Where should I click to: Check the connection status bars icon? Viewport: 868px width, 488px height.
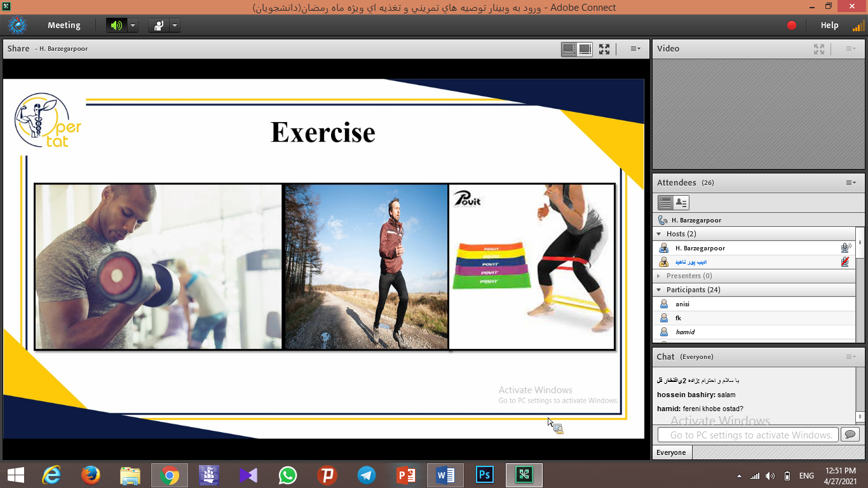tap(858, 25)
